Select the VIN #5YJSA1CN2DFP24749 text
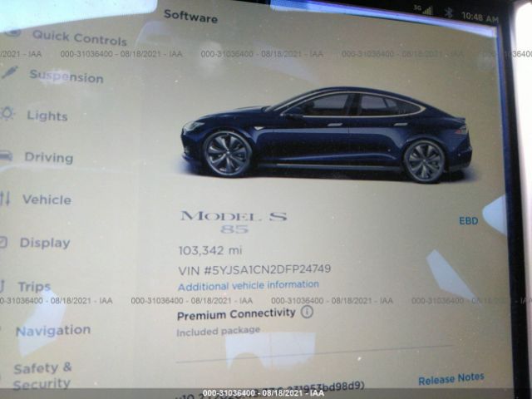The height and width of the screenshot is (399, 532). (x=254, y=269)
